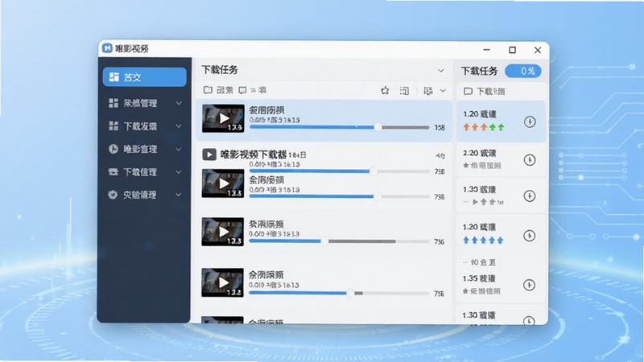Click the 1.35 card title text
644x362 pixels.
479,278
